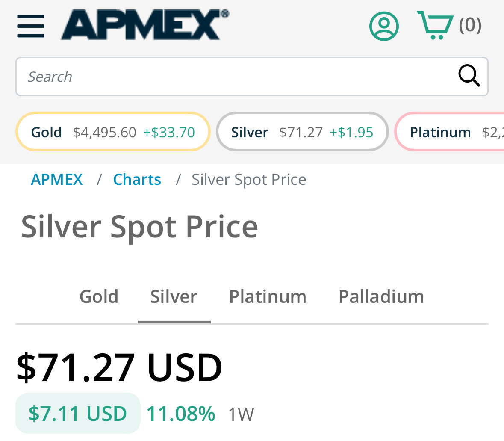
Task: Switch to the Platinum tab
Action: click(268, 296)
